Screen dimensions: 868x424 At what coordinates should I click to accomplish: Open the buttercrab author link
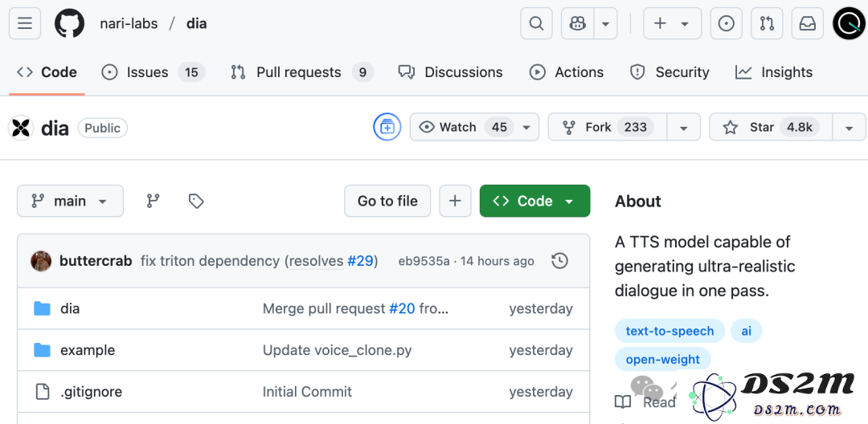coord(96,261)
